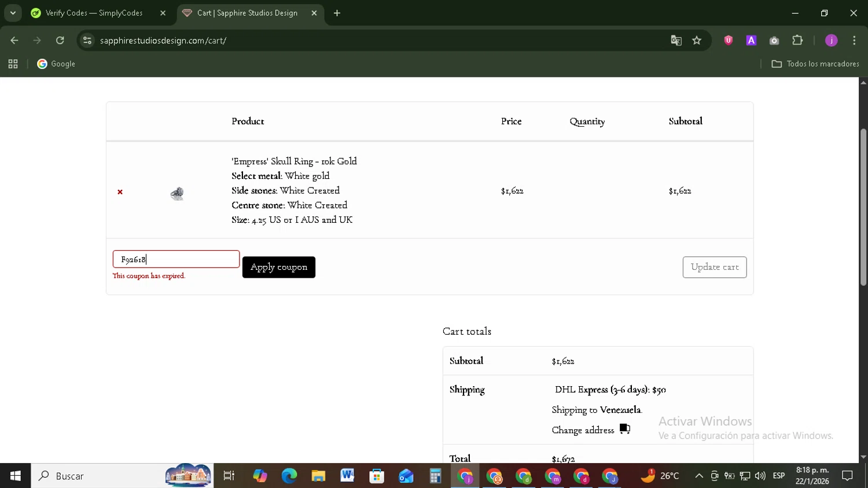The height and width of the screenshot is (488, 868).
Task: Open the Windows notification center
Action: (847, 476)
